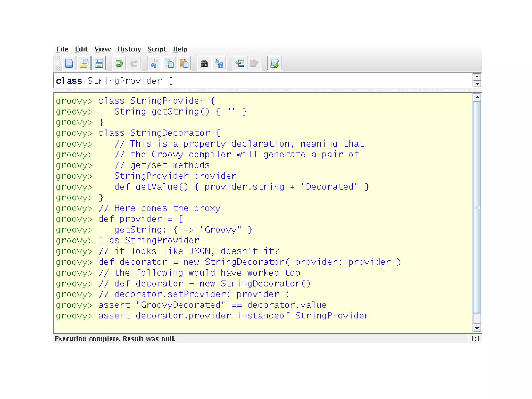This screenshot has width=532, height=399.
Task: Click into the script input editor area
Action: point(260,81)
